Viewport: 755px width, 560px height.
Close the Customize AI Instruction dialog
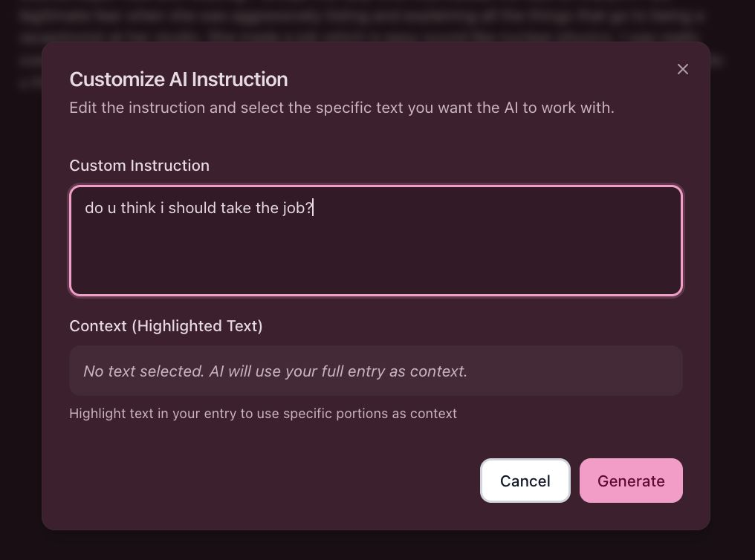pos(682,69)
